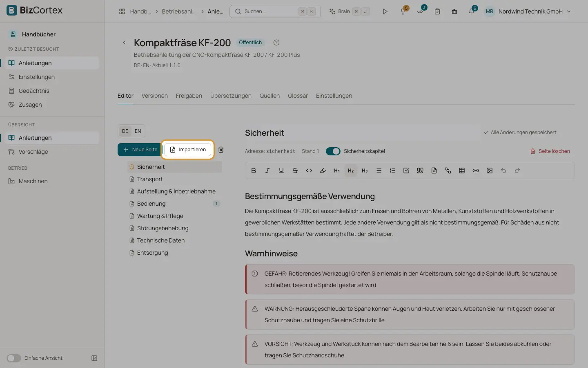Screen dimensions: 588x368
Task: Focus the Suchen search field
Action: click(275, 11)
